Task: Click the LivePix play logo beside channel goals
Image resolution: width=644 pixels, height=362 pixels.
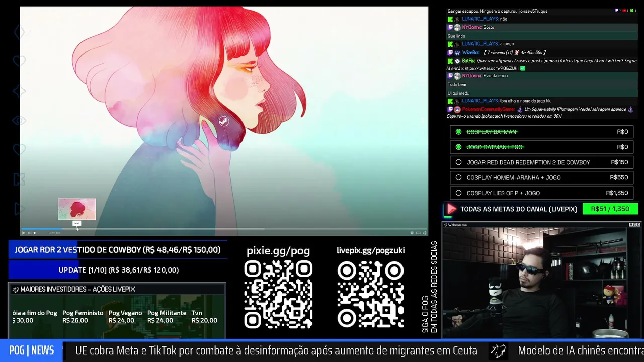Action: coord(451,209)
